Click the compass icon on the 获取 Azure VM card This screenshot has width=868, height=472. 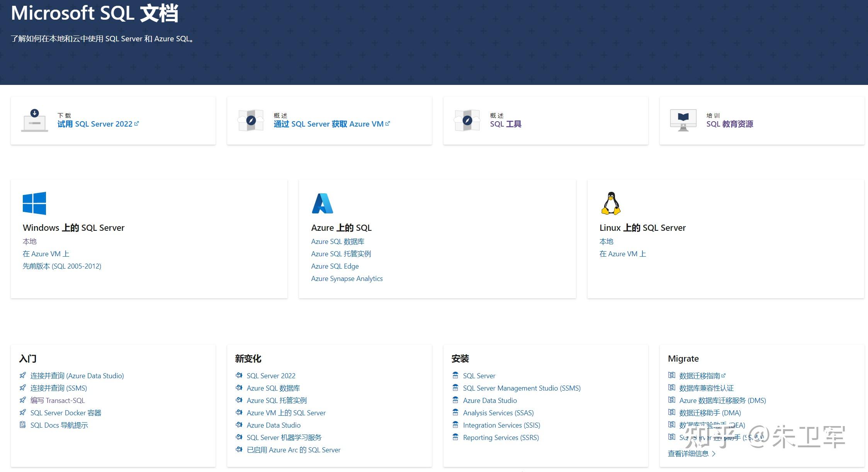point(251,120)
